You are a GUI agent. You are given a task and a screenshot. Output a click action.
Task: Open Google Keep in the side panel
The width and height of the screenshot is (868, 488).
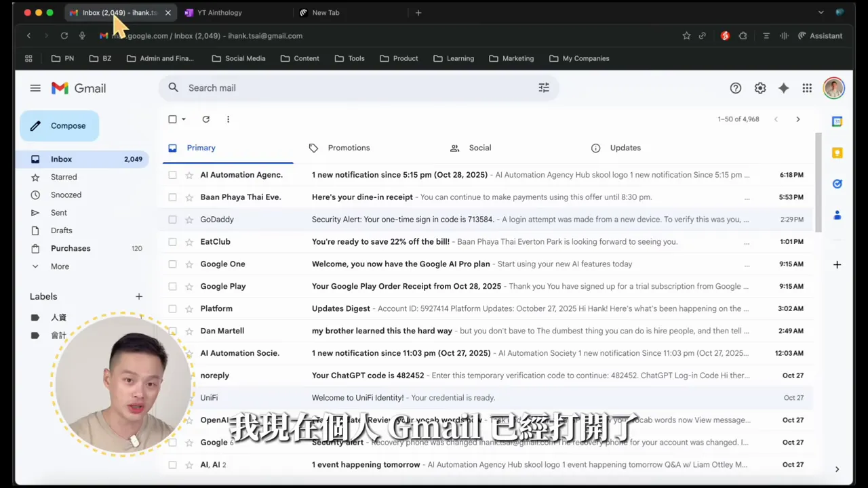tap(837, 152)
